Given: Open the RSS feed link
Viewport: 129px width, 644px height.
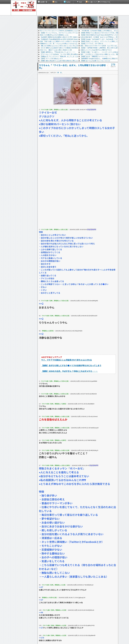Looking at the screenshot, I should tap(55, 2).
